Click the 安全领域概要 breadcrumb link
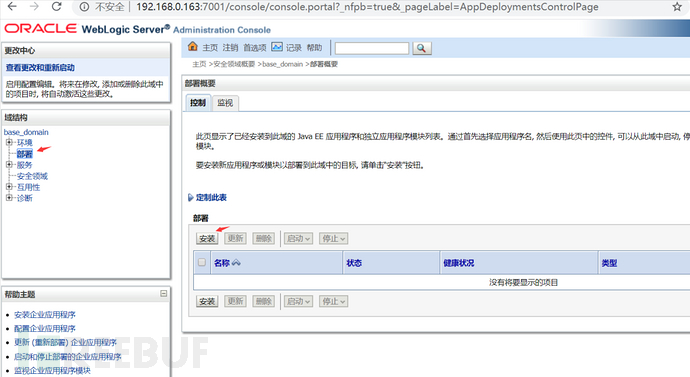690x377 pixels. click(234, 64)
